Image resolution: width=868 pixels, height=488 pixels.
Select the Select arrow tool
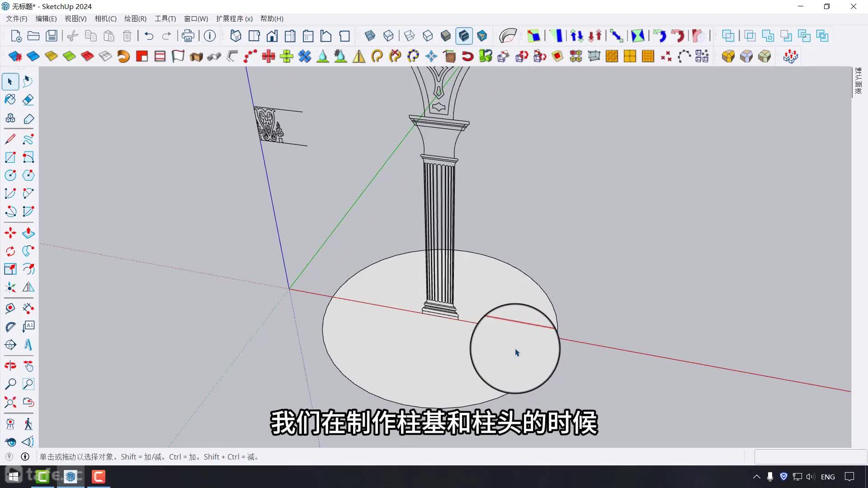click(10, 82)
